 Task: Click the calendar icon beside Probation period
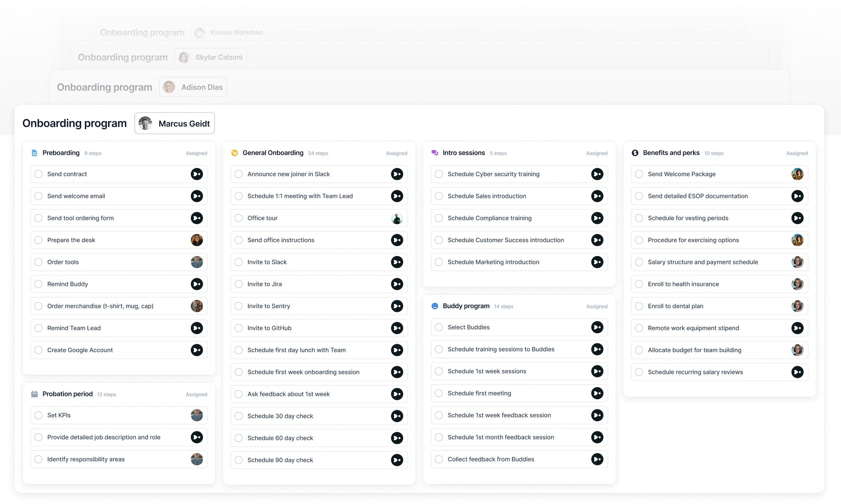click(34, 394)
